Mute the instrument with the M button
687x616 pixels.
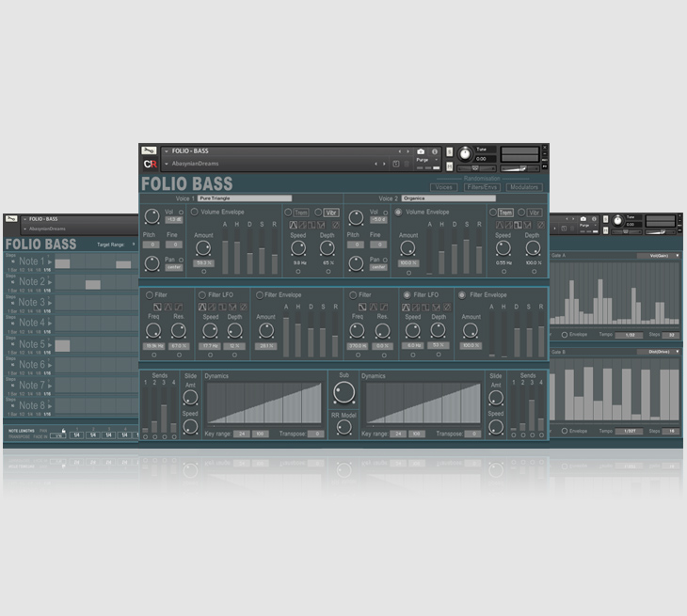449,166
